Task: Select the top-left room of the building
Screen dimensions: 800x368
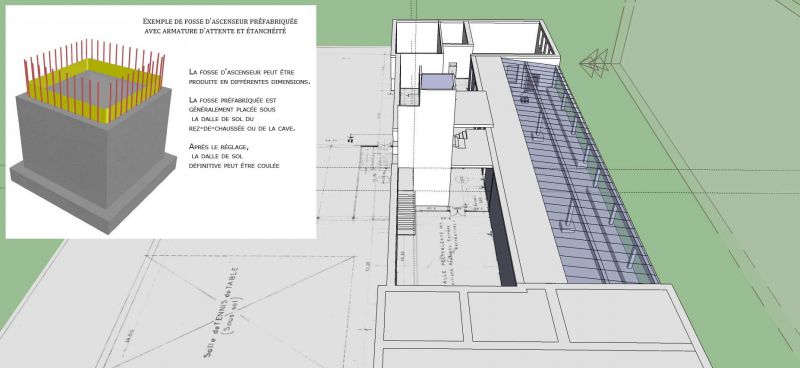Action: pos(416,37)
